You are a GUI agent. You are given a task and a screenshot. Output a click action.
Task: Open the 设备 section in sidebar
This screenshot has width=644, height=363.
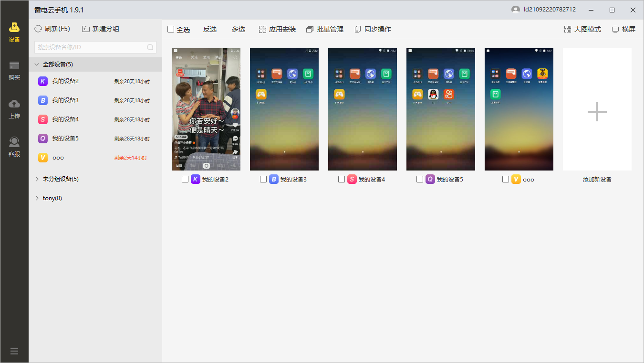pos(14,32)
